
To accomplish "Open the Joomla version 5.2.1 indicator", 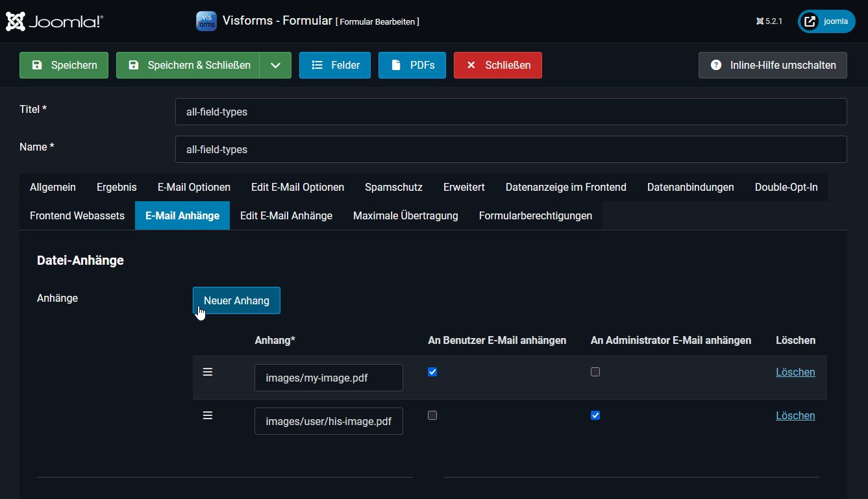I will [769, 21].
